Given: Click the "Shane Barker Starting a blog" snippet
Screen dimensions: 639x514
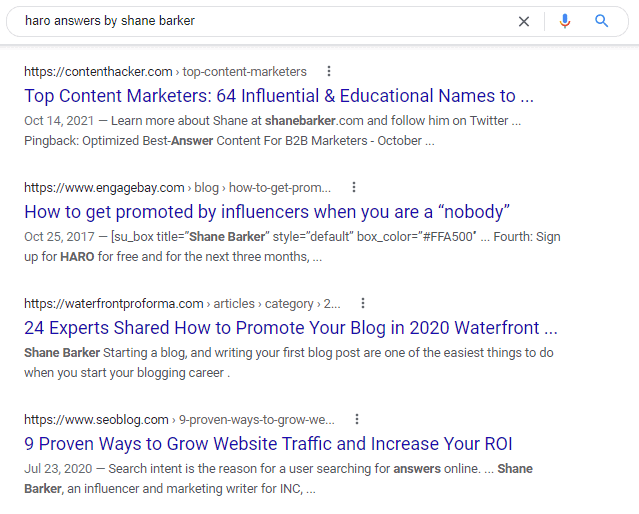Looking at the screenshot, I should point(288,363).
